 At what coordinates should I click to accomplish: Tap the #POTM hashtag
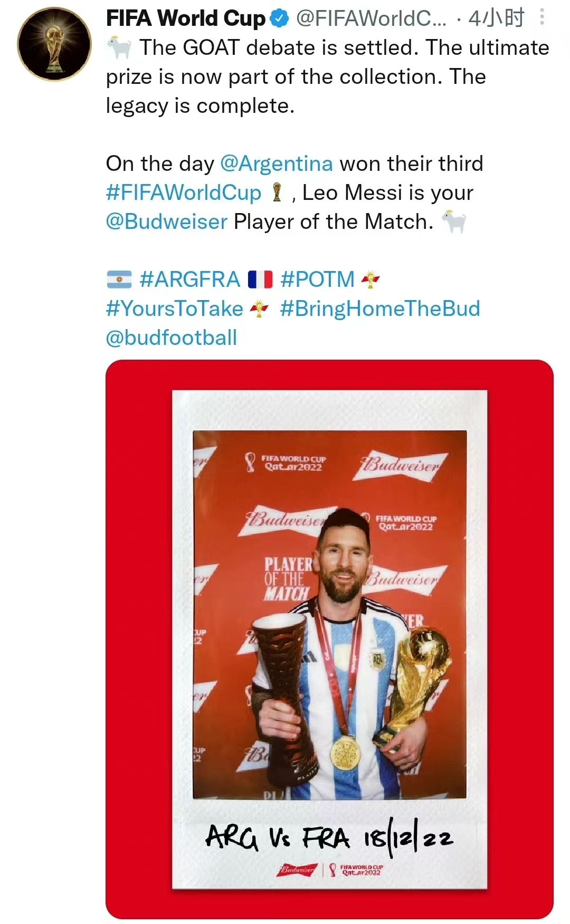(318, 280)
